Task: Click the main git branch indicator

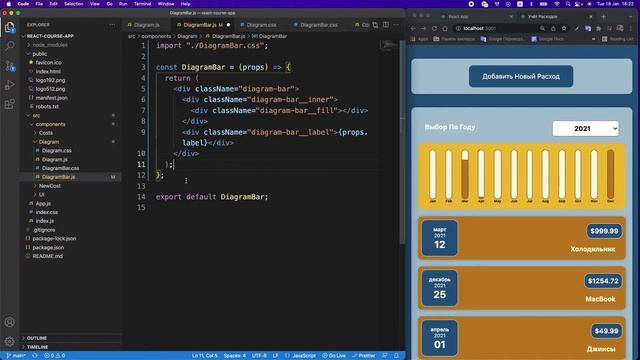Action: pyautogui.click(x=16, y=356)
